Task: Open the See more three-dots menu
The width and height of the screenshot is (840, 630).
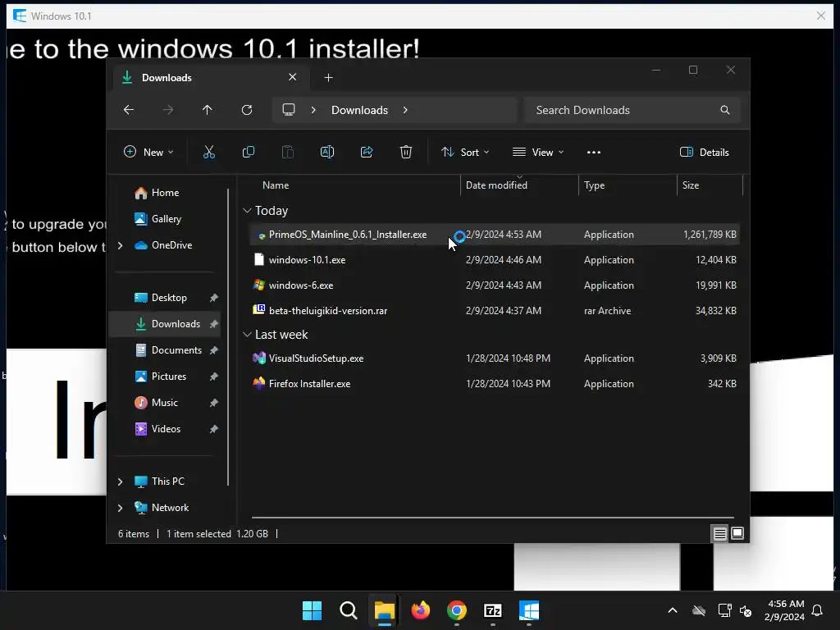Action: coord(594,152)
